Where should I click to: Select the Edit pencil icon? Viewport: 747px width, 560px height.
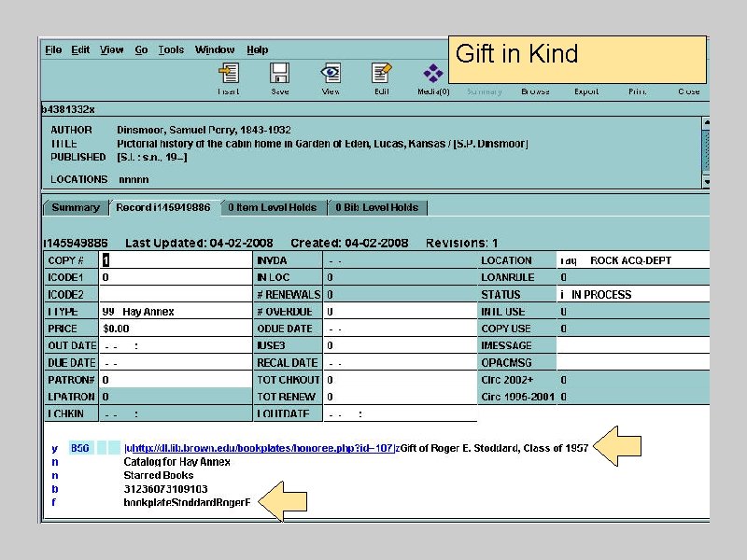pos(382,74)
